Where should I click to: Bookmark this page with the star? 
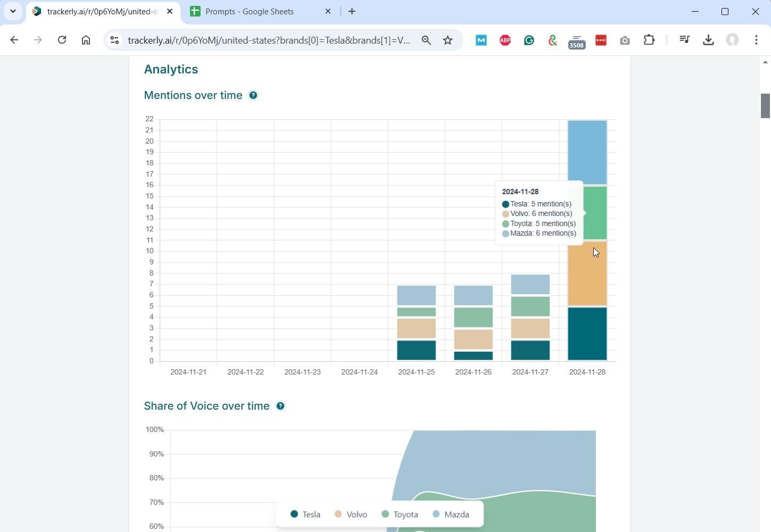pyautogui.click(x=447, y=40)
